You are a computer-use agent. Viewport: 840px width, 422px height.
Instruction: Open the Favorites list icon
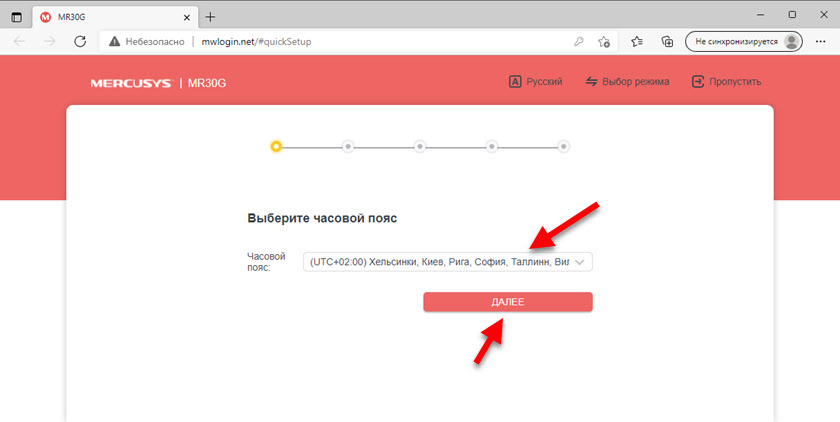637,42
